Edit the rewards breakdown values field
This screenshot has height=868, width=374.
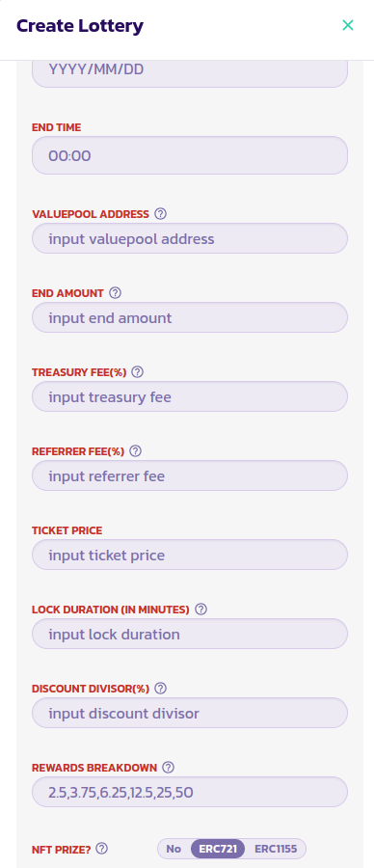coord(190,792)
